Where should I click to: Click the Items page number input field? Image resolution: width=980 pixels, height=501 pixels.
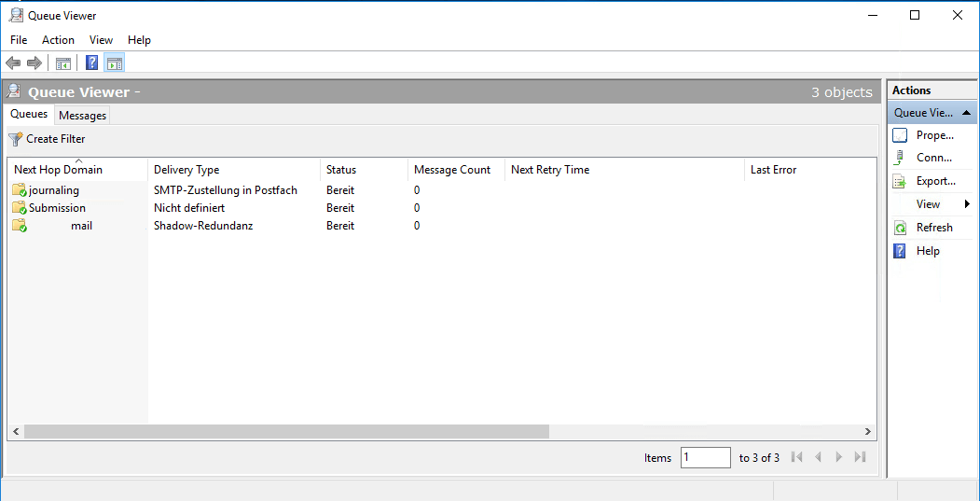pos(705,457)
